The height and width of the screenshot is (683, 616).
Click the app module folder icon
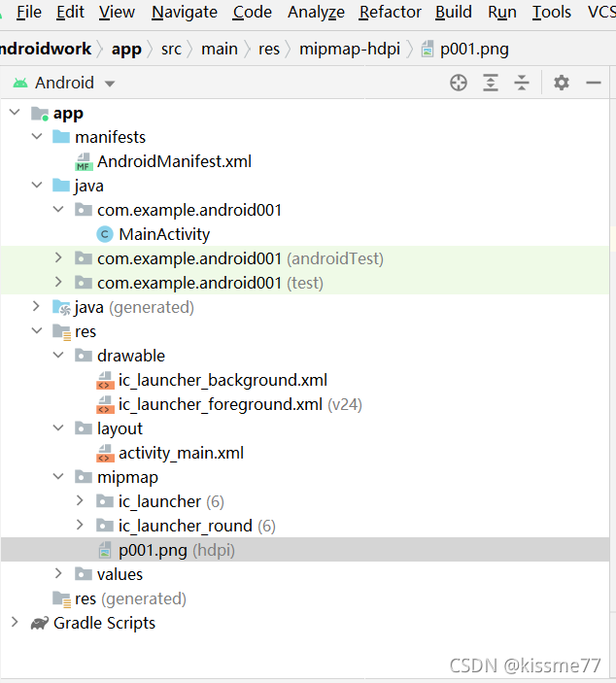[40, 114]
